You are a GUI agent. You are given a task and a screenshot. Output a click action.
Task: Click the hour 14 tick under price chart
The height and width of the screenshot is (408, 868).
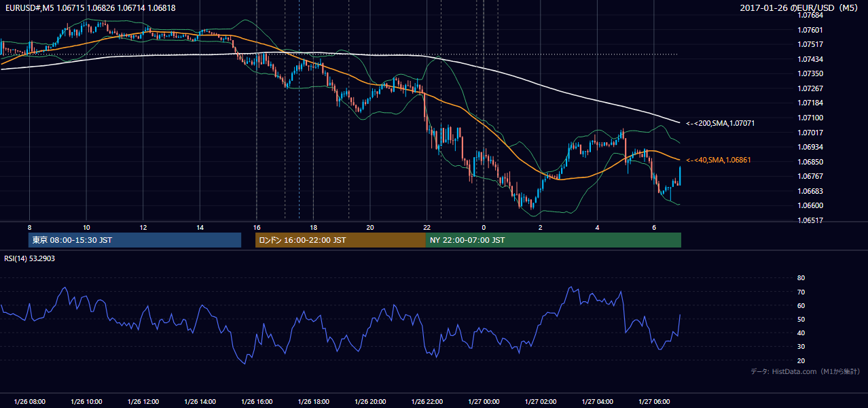tap(200, 227)
